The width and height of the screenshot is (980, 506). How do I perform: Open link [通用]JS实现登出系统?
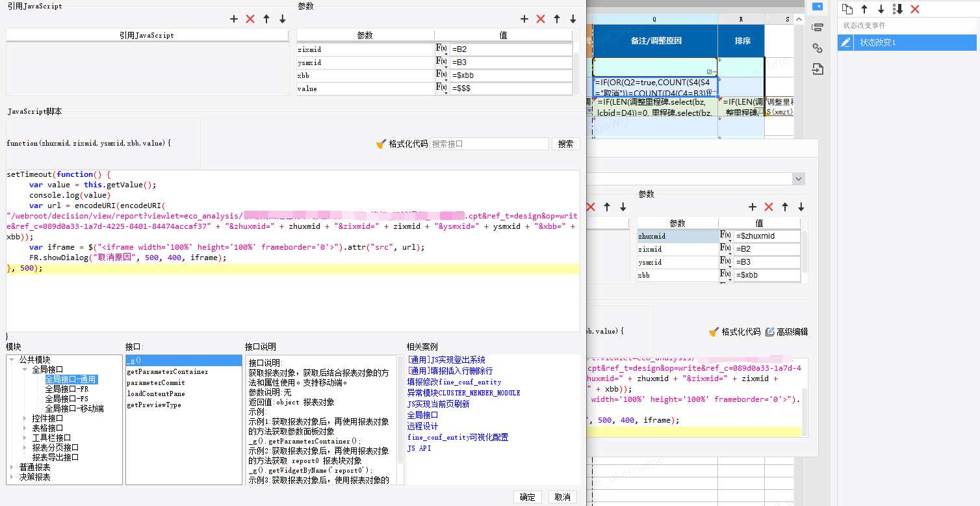coord(446,360)
